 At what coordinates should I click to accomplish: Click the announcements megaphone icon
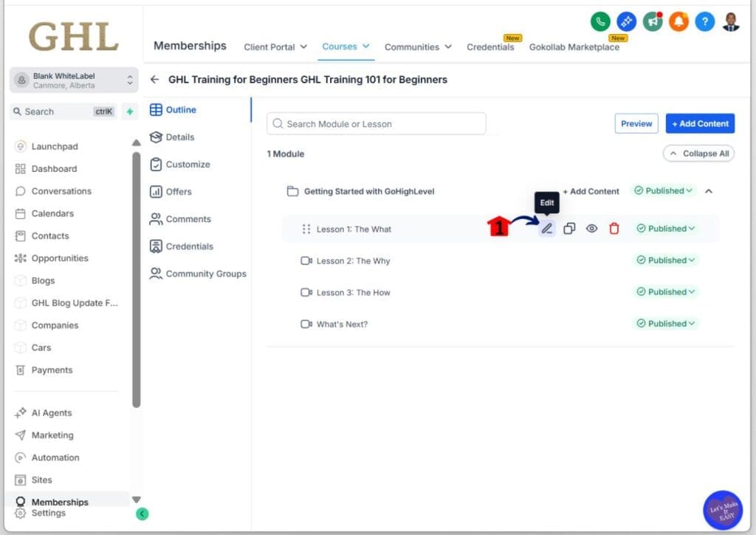pos(653,22)
